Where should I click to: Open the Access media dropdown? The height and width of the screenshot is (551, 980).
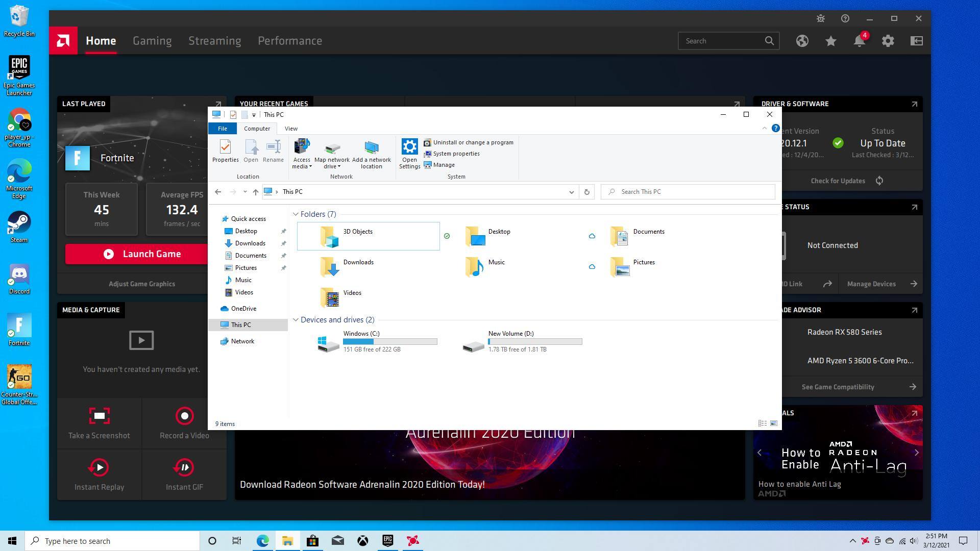pos(302,153)
